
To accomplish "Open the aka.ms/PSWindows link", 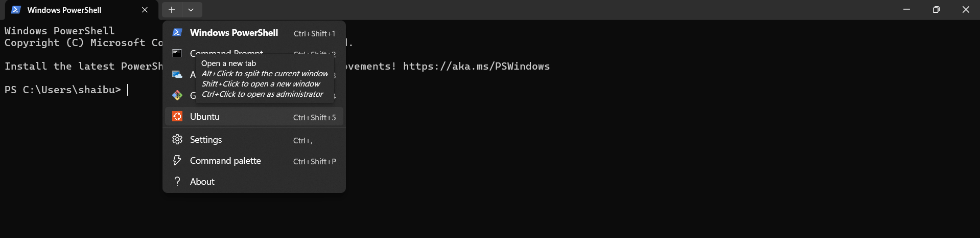I will 476,67.
